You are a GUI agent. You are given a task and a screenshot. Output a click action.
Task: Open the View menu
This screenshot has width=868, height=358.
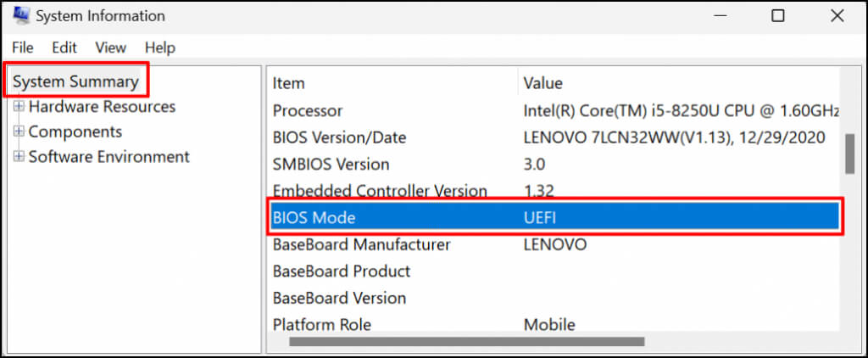click(110, 48)
